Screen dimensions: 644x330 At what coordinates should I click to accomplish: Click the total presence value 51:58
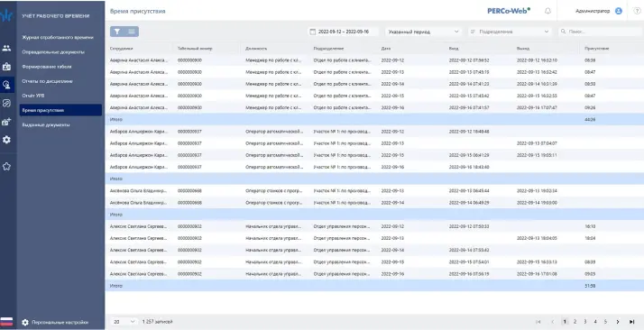590,286
